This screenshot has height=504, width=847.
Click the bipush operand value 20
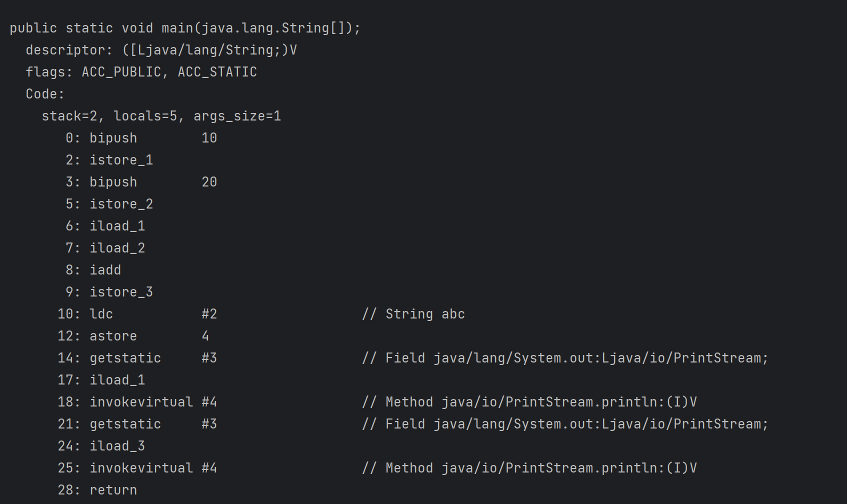pos(209,182)
